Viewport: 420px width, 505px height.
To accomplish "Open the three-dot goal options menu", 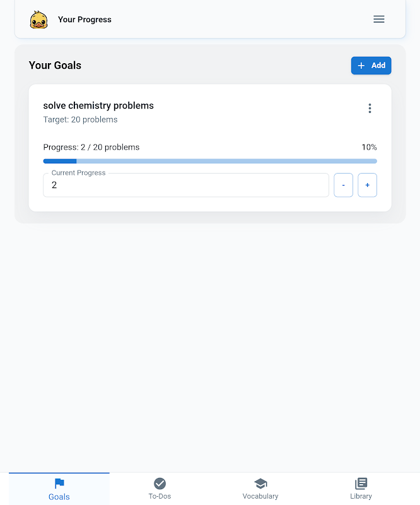I will point(370,109).
